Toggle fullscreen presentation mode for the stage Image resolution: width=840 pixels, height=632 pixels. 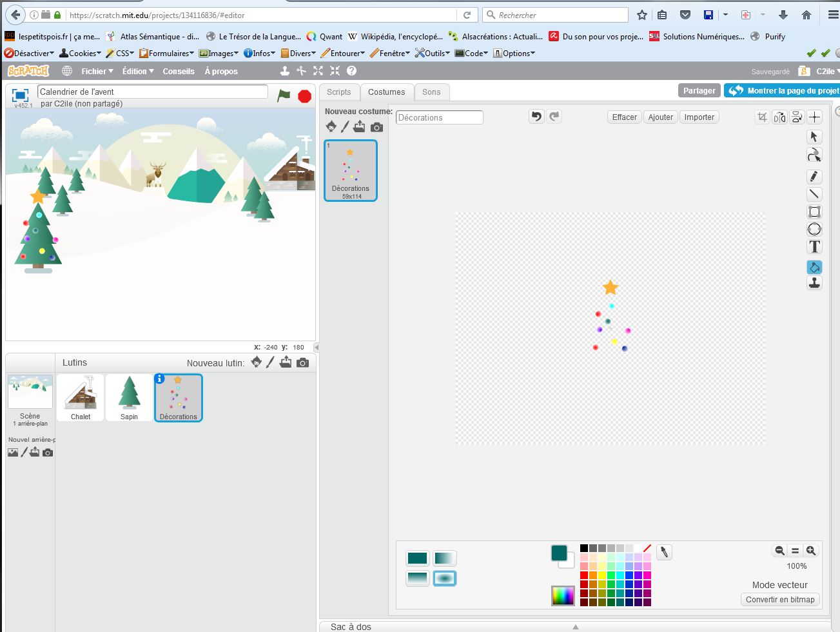pyautogui.click(x=20, y=95)
